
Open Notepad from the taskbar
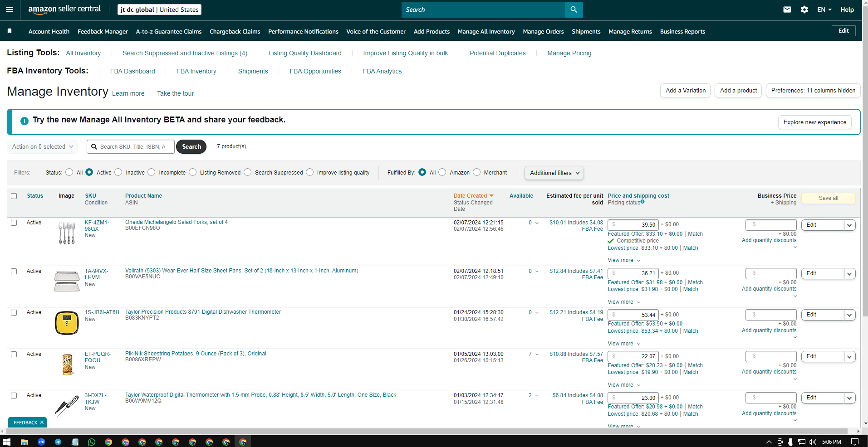[x=75, y=442]
